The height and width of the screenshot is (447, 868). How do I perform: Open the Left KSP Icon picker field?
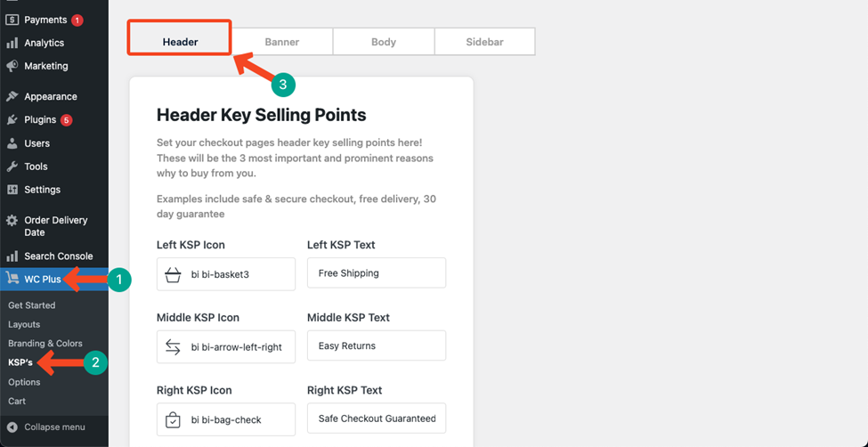point(226,273)
